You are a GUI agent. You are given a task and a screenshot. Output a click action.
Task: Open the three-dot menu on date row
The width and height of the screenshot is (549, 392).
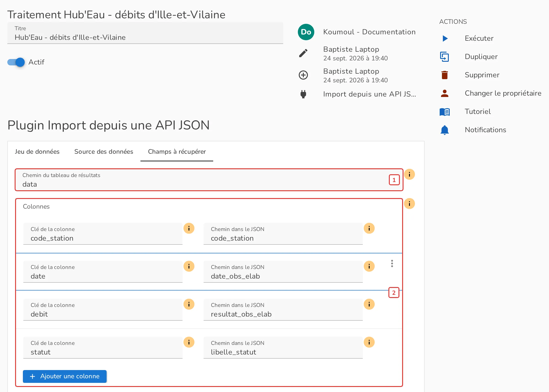point(392,263)
